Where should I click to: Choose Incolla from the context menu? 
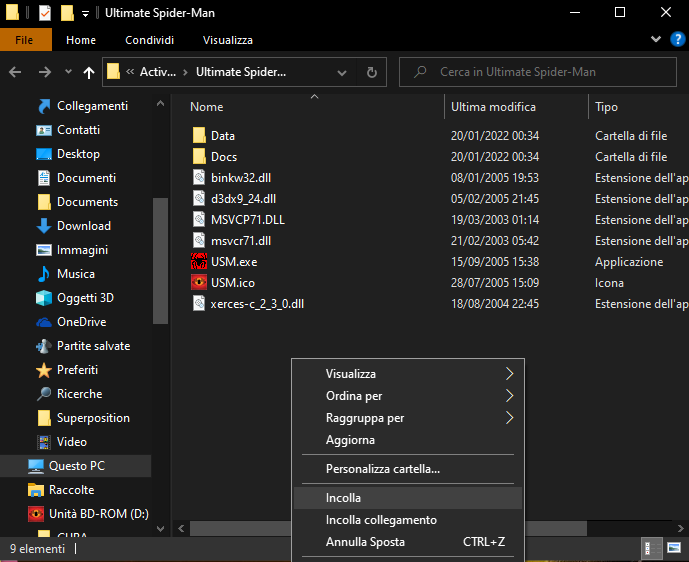pos(408,498)
